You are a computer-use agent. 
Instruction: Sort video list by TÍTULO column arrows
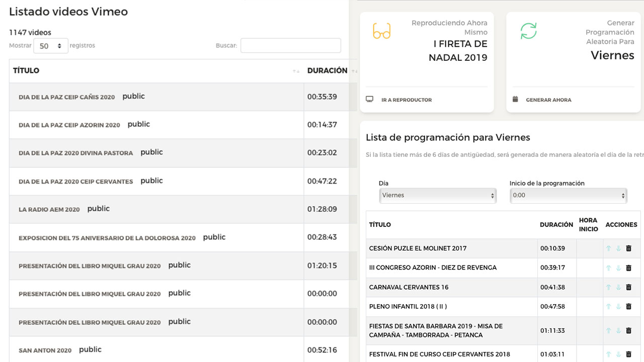click(296, 71)
